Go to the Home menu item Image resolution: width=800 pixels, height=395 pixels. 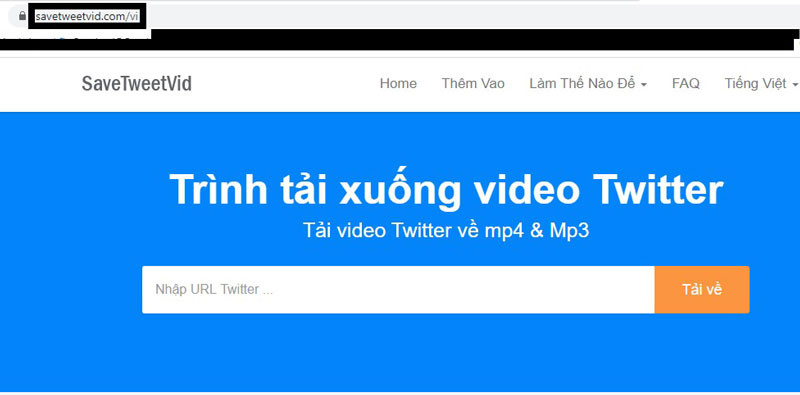pyautogui.click(x=398, y=84)
